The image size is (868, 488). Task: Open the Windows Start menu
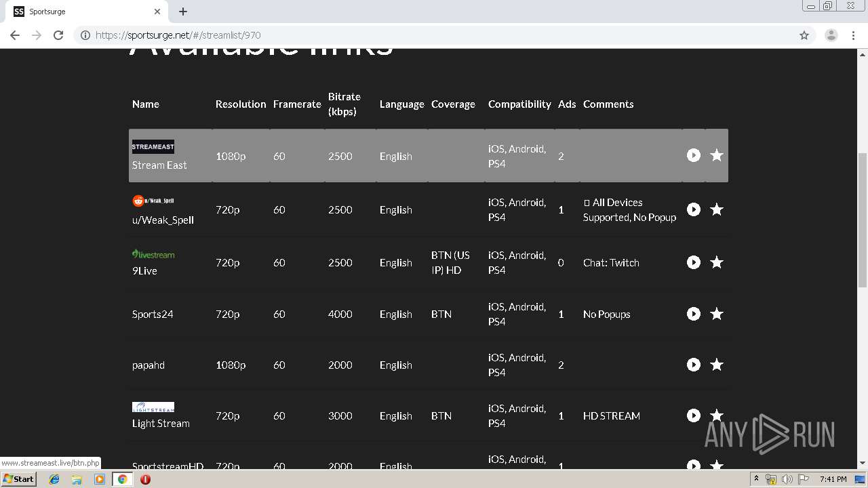pos(18,479)
